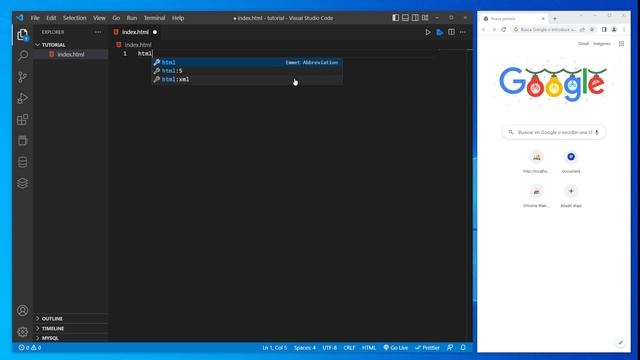Choose the html:xml suggestion
The image size is (640, 360).
point(247,80)
